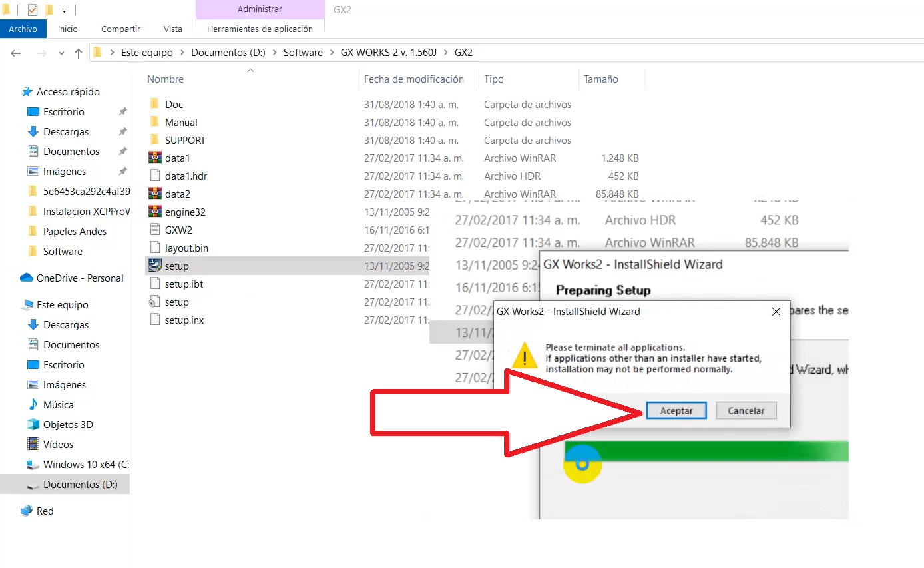Open Escritorio under Acceso rápido
Image resolution: width=924 pixels, height=568 pixels.
coord(64,112)
